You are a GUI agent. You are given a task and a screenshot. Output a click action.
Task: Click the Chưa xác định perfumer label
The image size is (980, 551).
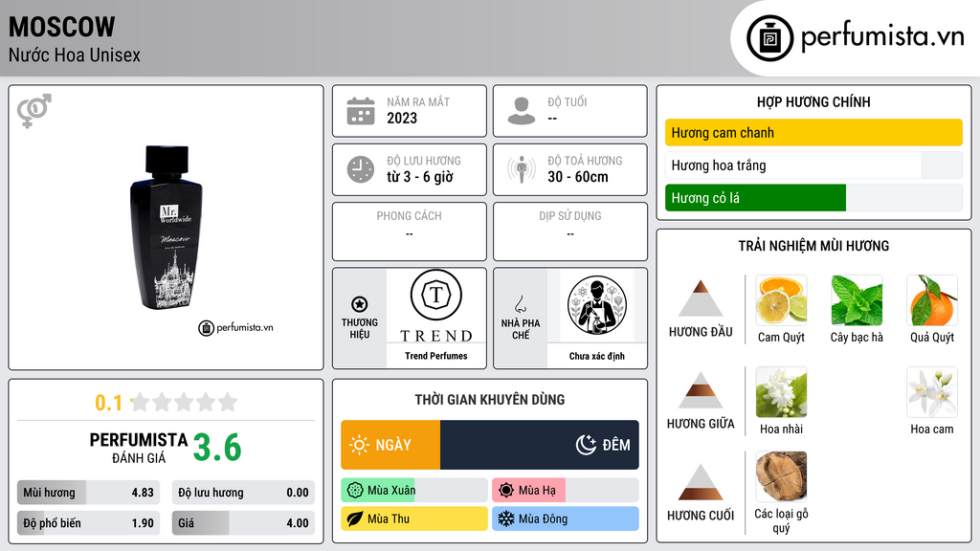[x=597, y=356]
